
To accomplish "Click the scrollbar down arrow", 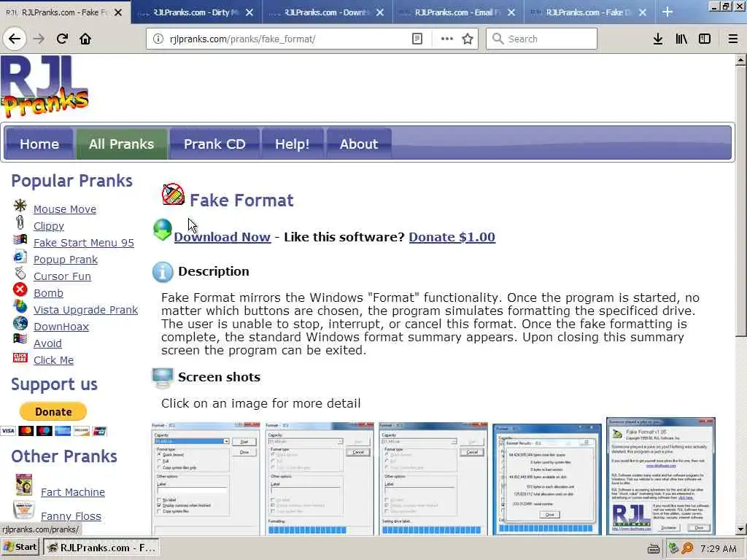I will (x=740, y=529).
